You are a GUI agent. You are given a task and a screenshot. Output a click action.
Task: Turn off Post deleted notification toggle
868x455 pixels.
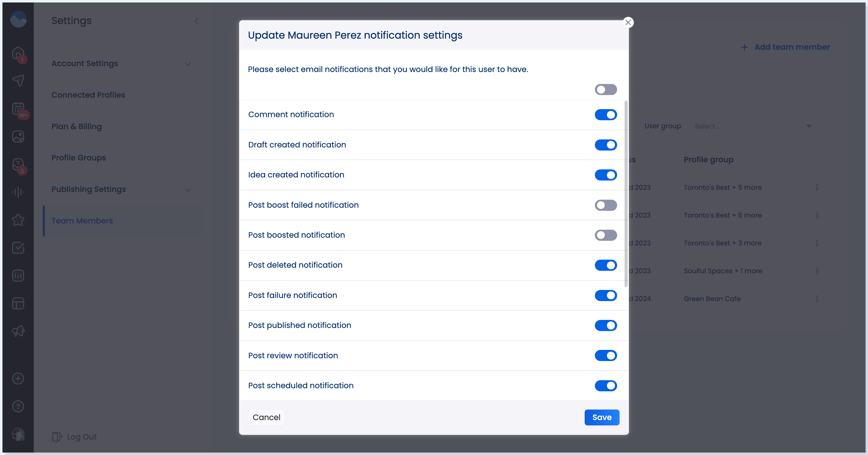[x=605, y=265]
